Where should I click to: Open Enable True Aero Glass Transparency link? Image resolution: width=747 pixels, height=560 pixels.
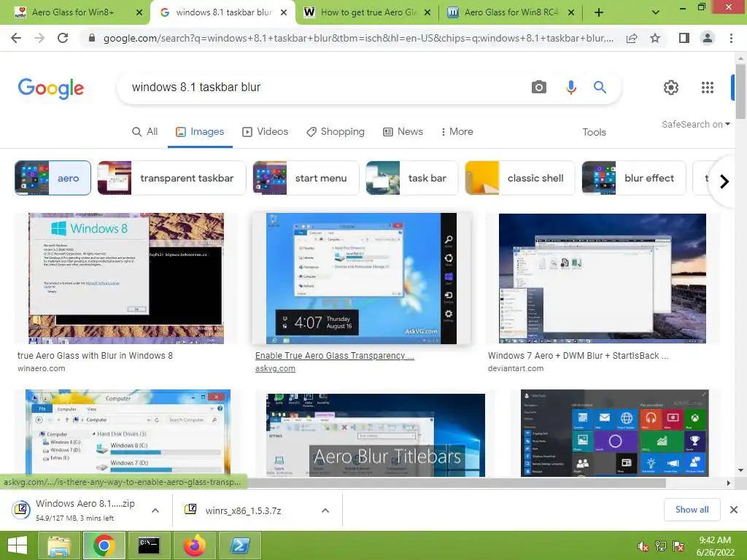(334, 356)
